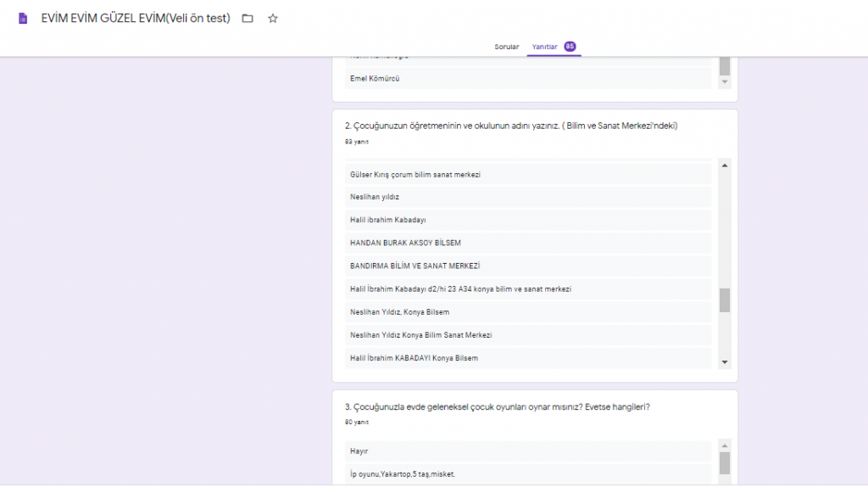The height and width of the screenshot is (487, 868).
Task: Click the scrollbar thumb in question 2 list
Action: point(725,300)
